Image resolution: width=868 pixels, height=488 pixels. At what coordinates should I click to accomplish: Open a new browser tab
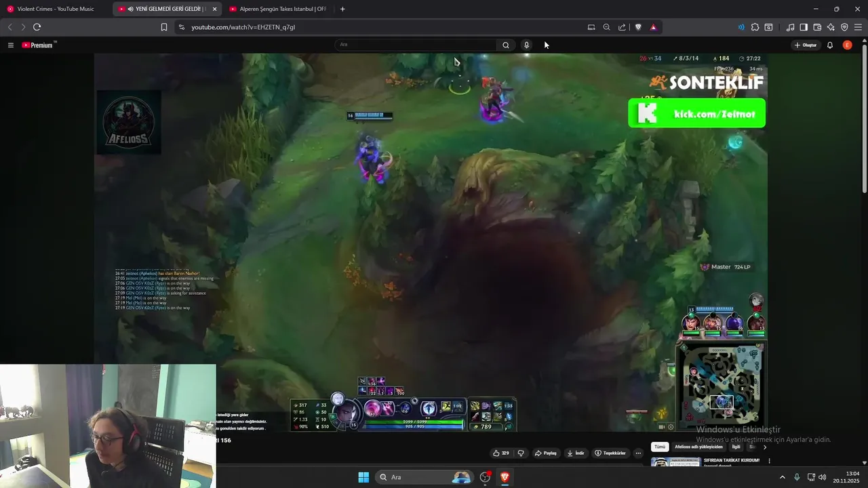[x=342, y=9]
